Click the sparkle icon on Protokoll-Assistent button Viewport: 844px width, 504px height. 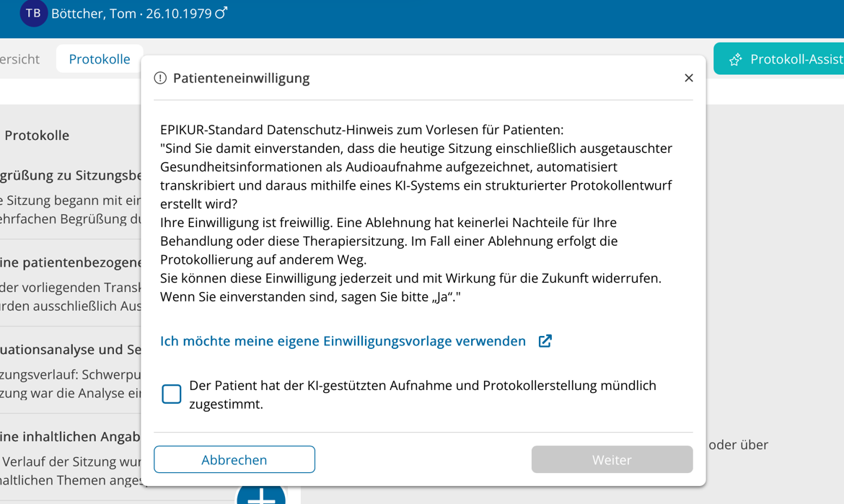tap(735, 59)
